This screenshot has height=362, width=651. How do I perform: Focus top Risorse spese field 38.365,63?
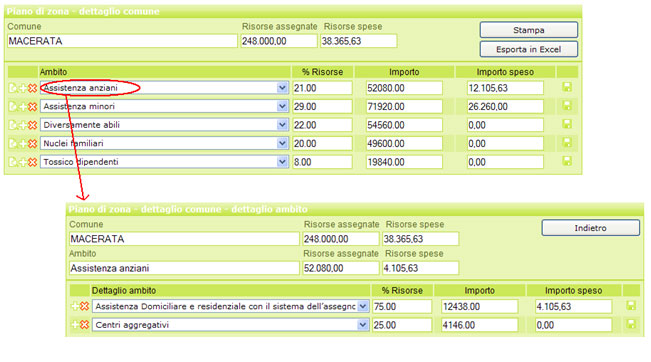coord(358,41)
